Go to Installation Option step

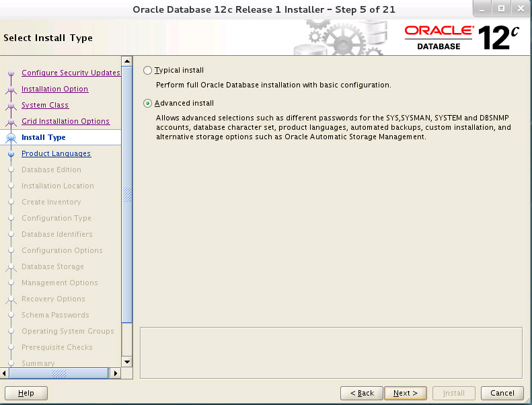coord(54,89)
